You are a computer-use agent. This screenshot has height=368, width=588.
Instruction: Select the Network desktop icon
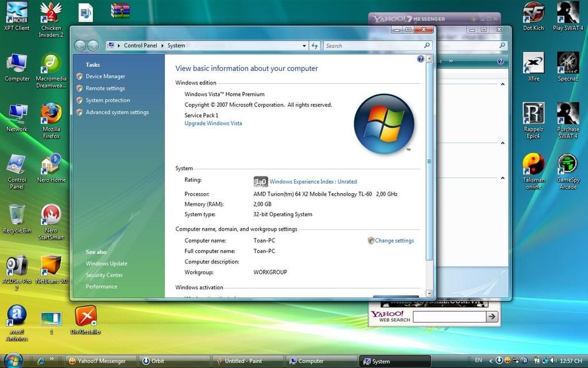coord(17,118)
